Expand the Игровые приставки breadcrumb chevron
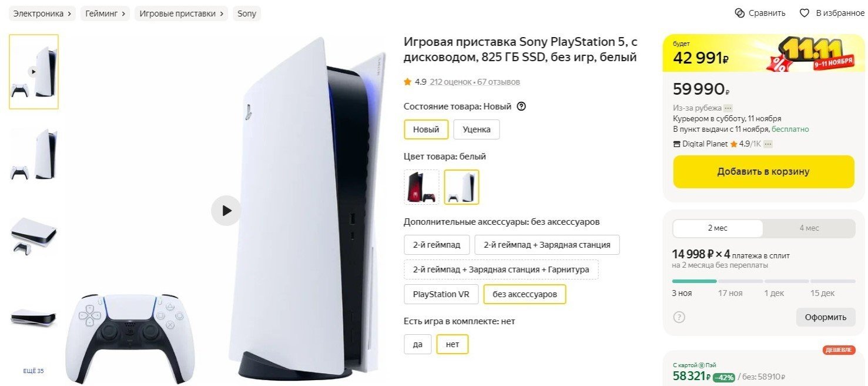 [222, 14]
